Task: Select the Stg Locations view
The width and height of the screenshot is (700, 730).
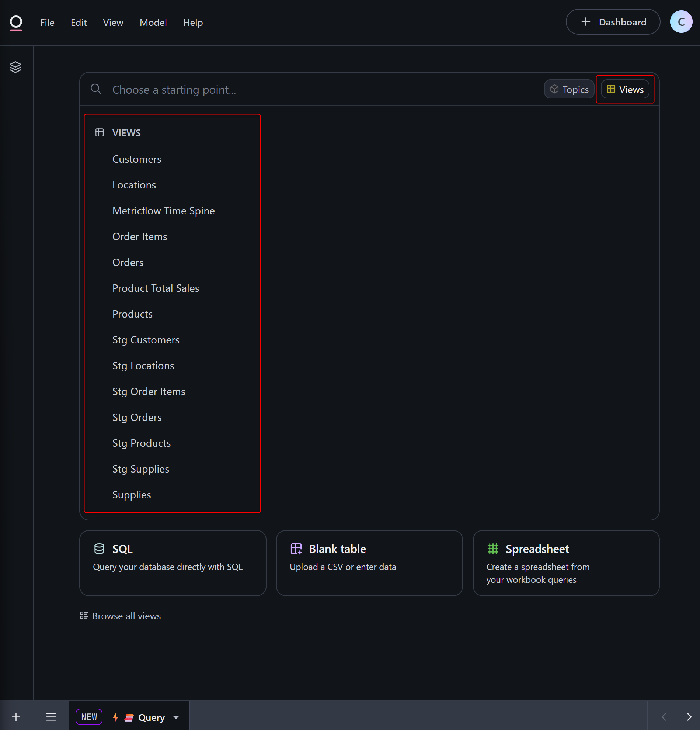Action: [x=143, y=366]
